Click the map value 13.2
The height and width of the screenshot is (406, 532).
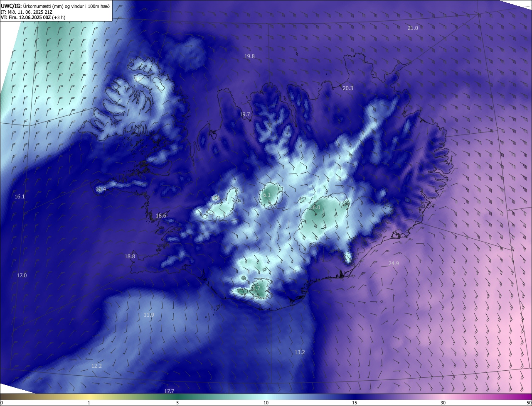pyautogui.click(x=300, y=352)
